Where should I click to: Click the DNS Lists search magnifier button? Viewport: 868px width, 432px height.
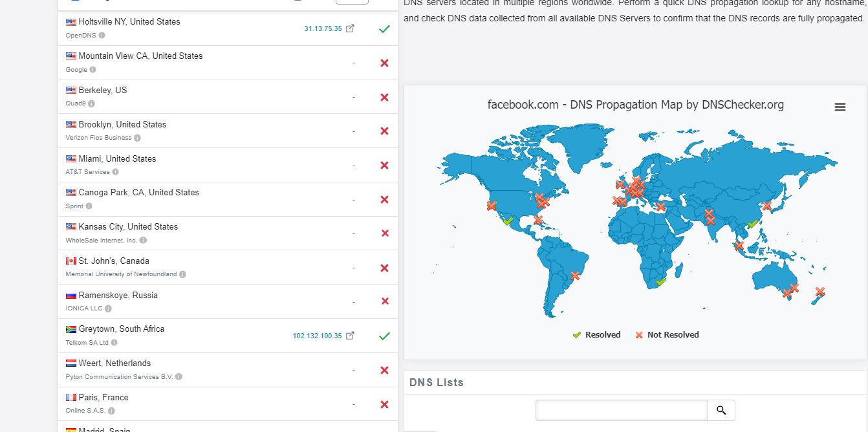721,410
